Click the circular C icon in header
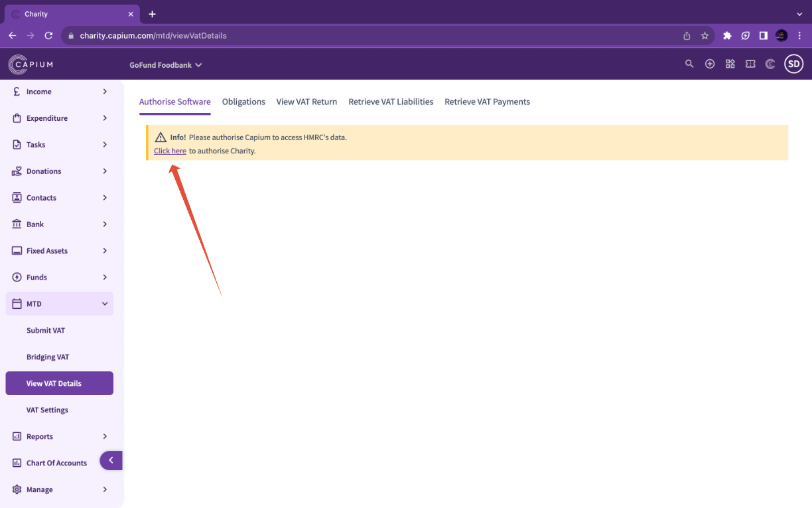The height and width of the screenshot is (508, 812). [770, 64]
